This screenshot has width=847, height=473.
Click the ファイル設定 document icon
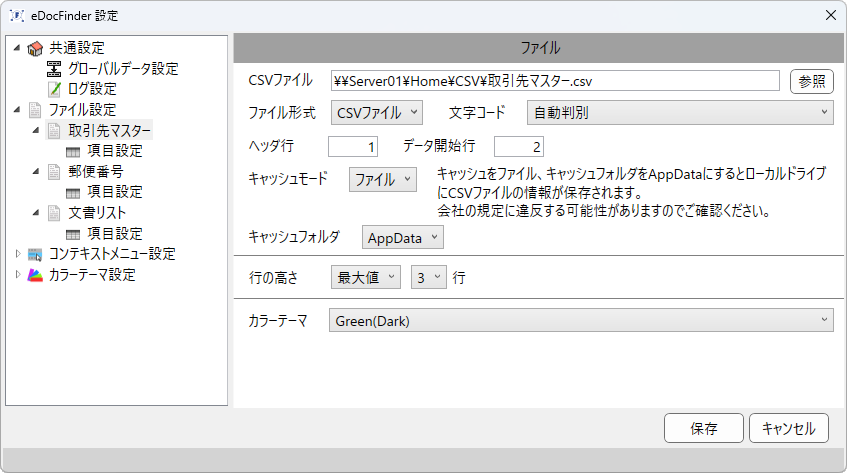click(x=35, y=110)
